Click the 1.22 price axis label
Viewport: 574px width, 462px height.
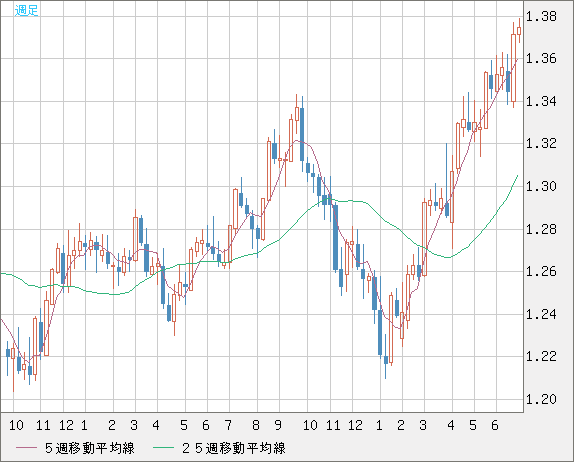click(x=541, y=356)
